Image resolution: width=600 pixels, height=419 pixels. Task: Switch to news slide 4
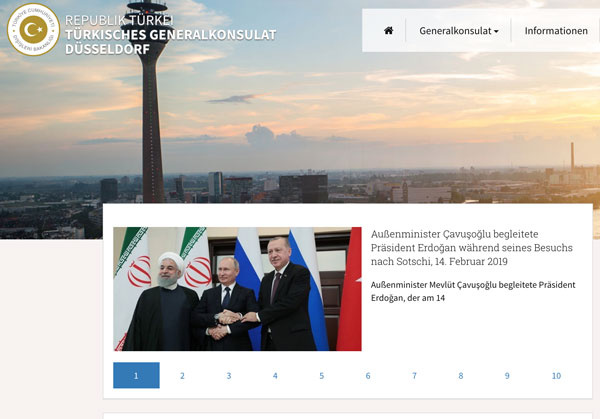click(275, 375)
